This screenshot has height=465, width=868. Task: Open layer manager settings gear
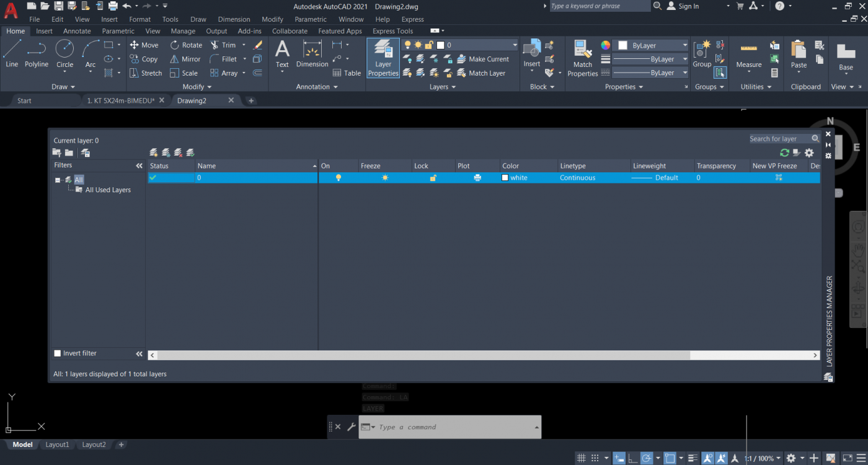tap(809, 153)
